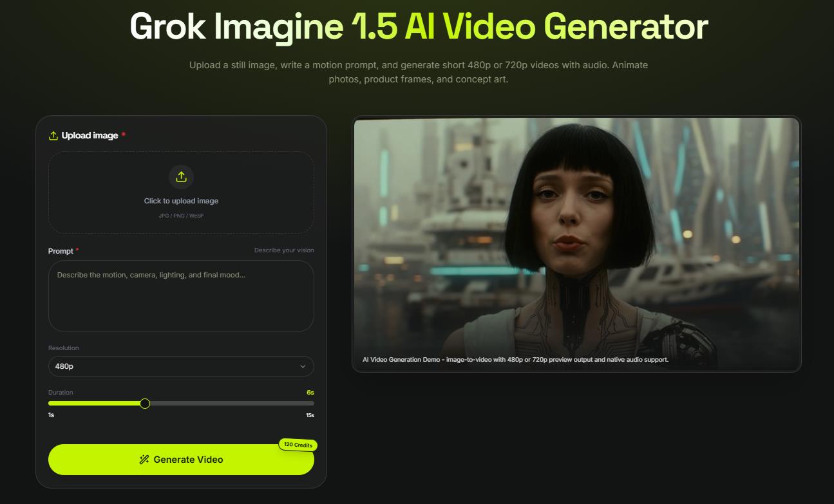Click the "JPG / PNG / WebP" format text
The image size is (834, 504).
coord(181,216)
